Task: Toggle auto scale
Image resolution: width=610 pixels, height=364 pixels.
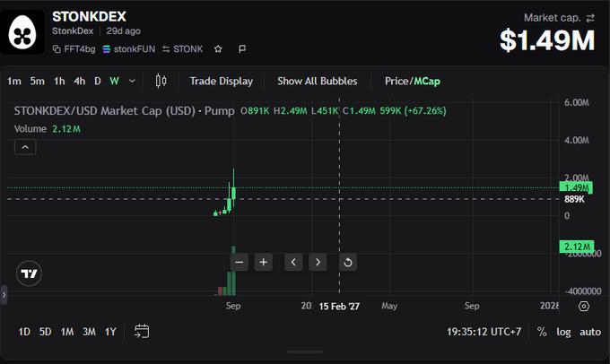Action: click(590, 332)
